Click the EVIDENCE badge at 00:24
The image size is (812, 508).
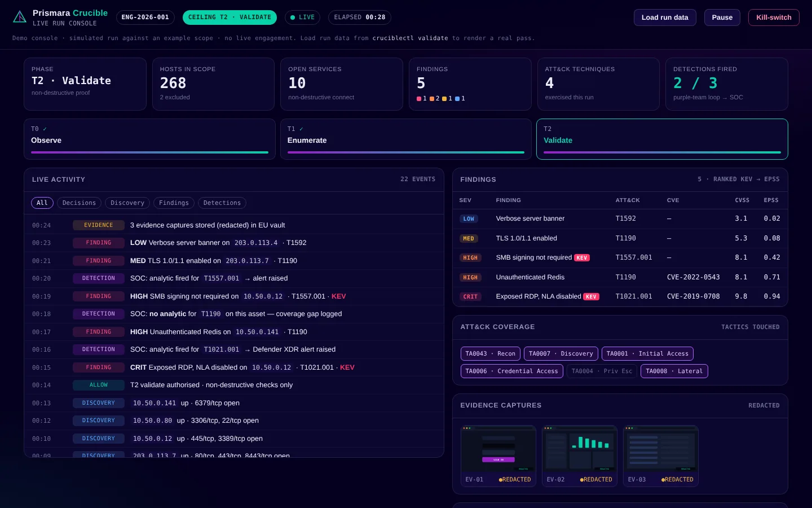[99, 225]
